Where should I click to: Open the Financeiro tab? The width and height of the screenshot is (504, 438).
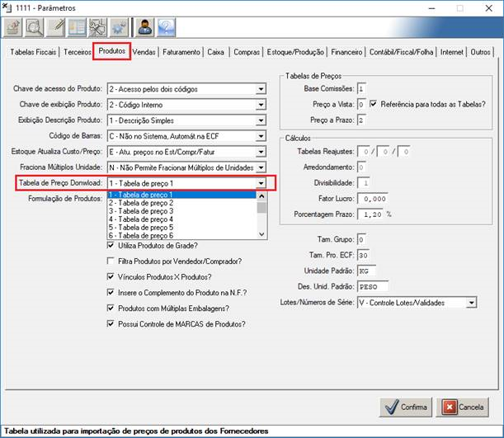point(346,52)
